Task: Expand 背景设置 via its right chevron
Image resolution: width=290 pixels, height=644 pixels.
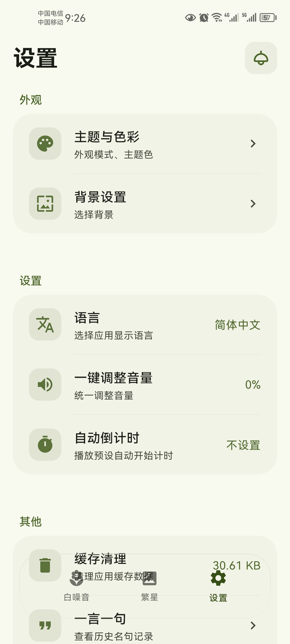Action: point(253,204)
